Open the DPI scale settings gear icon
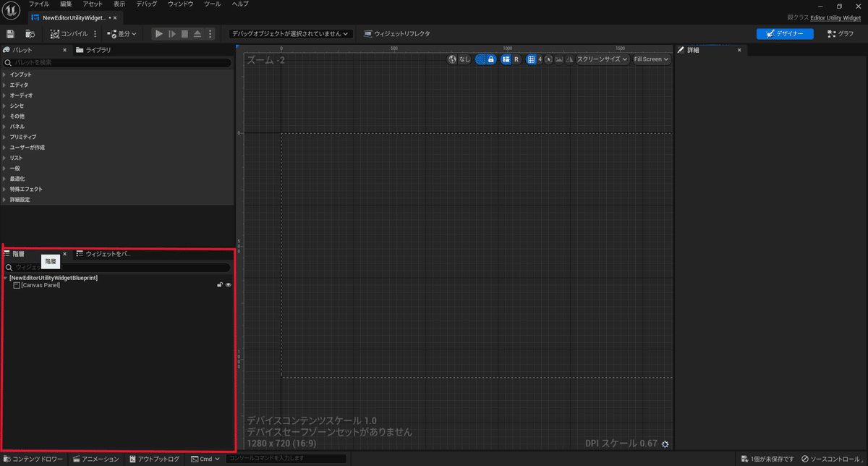868x466 pixels. (665, 444)
